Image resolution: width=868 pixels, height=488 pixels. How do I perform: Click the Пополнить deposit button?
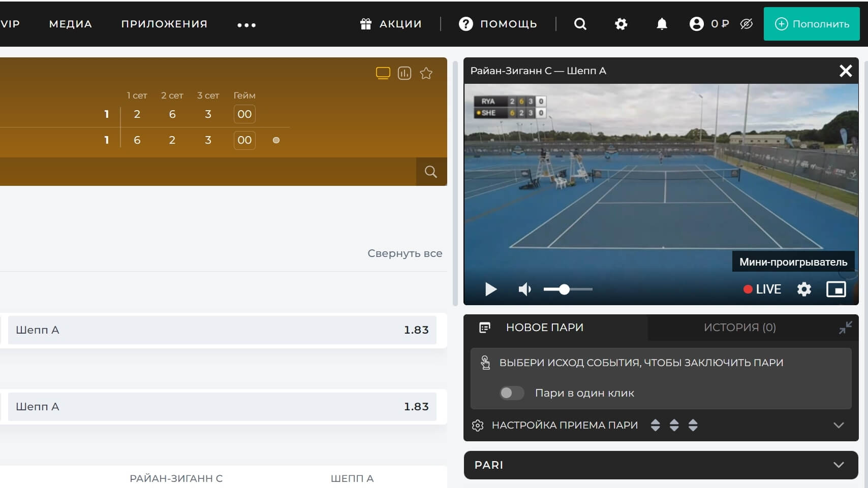(x=812, y=24)
